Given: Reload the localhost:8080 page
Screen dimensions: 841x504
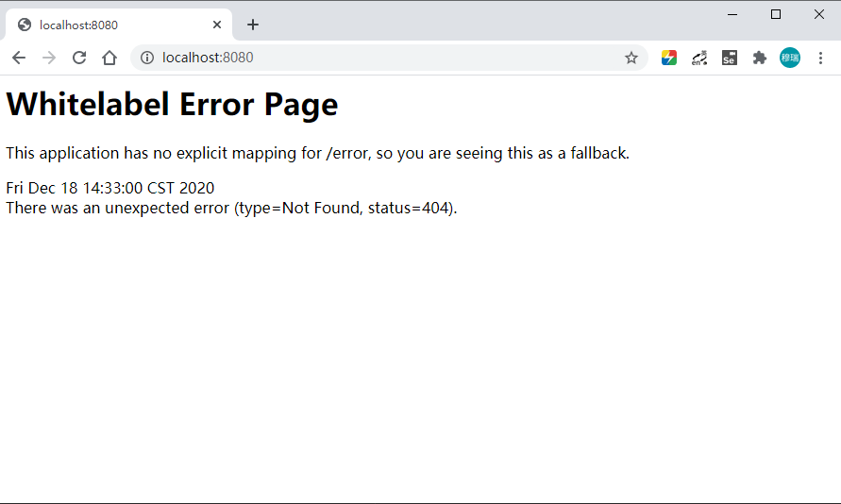Looking at the screenshot, I should 79,58.
